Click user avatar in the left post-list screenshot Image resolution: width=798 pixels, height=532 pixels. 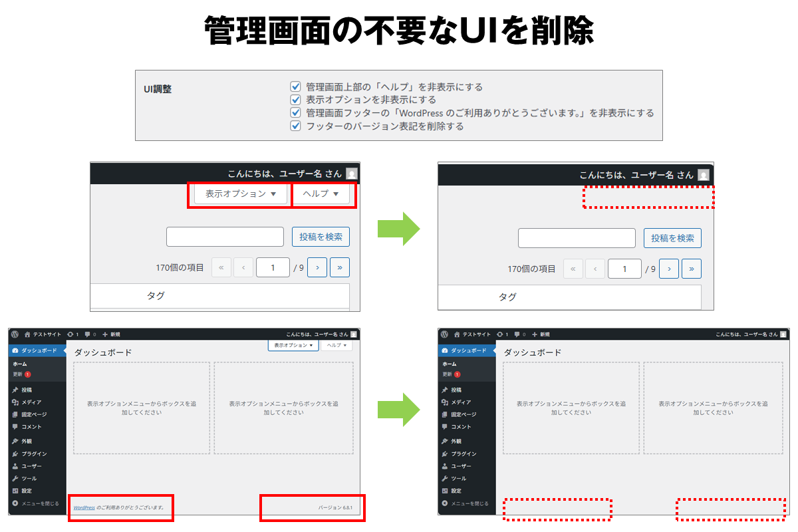[351, 174]
